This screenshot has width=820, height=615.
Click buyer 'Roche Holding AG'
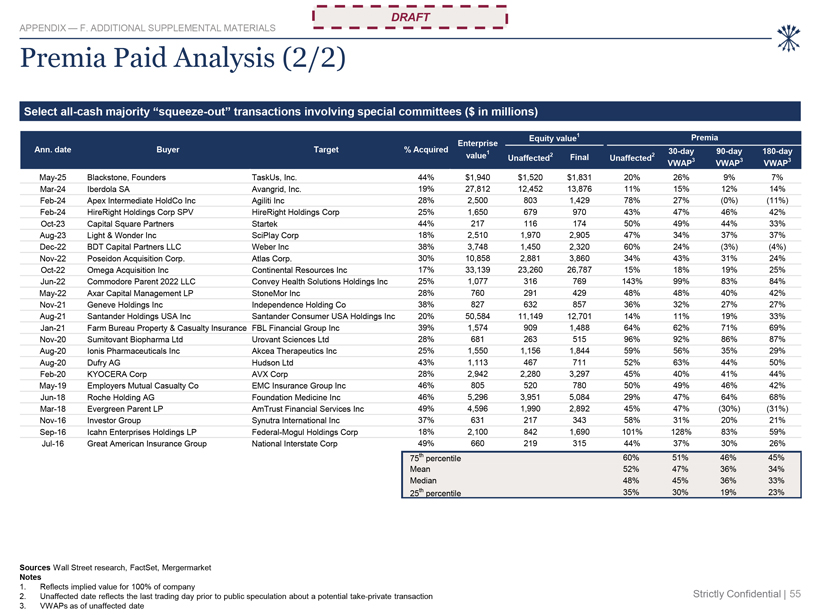(121, 397)
